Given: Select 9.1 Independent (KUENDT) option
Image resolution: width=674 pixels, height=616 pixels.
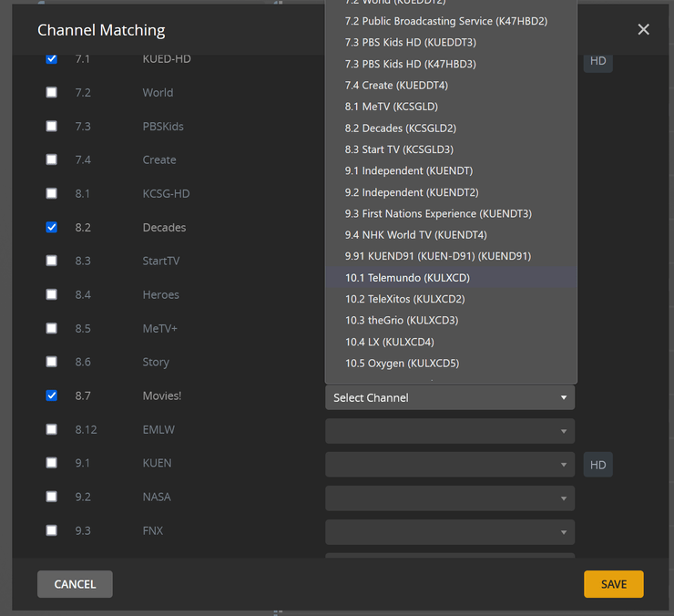Looking at the screenshot, I should 451,170.
